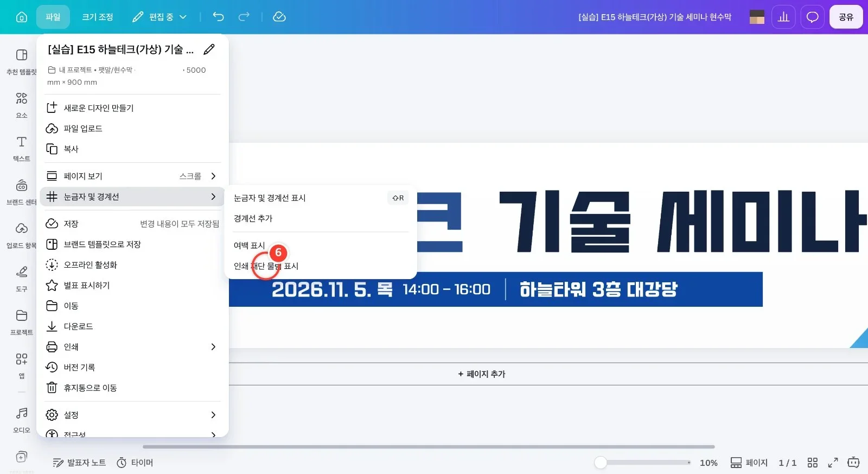
Task: Open 페이지 pages view button
Action: tap(749, 463)
